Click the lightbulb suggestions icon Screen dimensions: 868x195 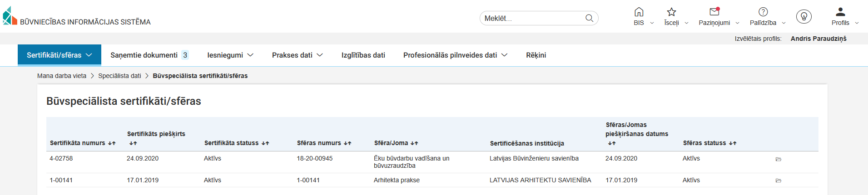coord(804,17)
